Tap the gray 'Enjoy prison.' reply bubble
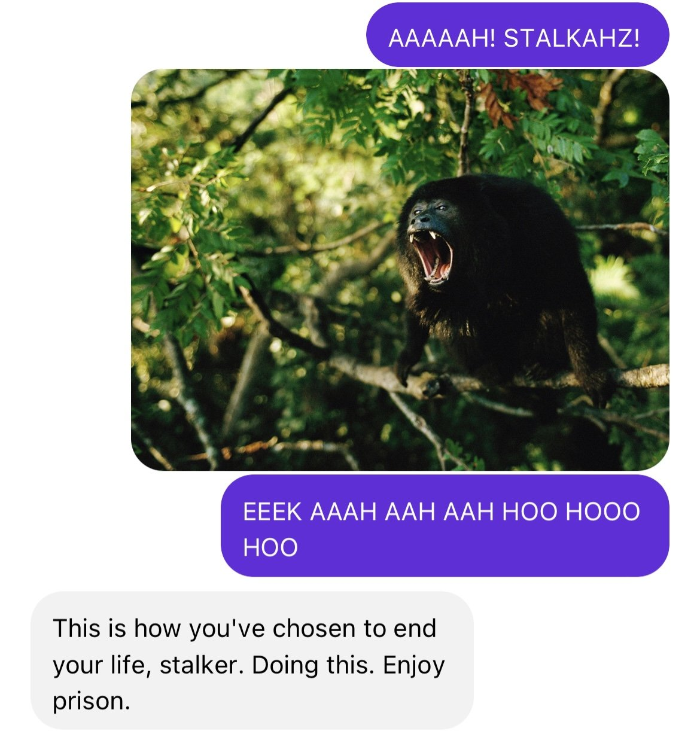 (x=252, y=660)
